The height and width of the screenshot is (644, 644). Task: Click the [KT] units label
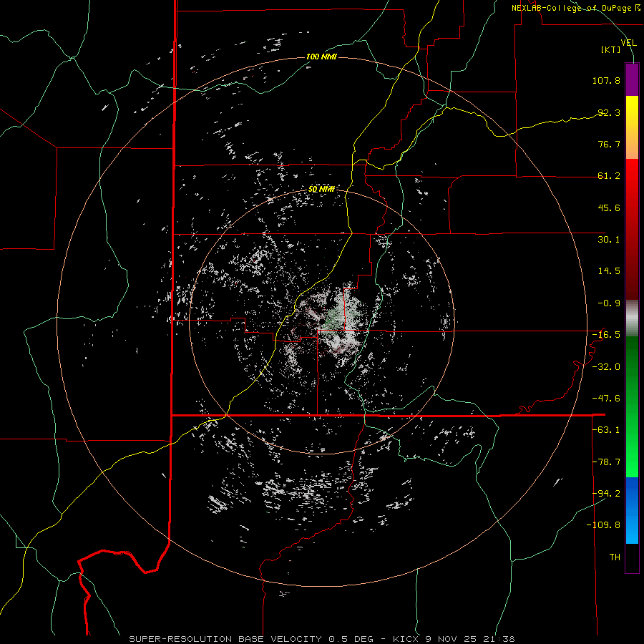click(611, 49)
